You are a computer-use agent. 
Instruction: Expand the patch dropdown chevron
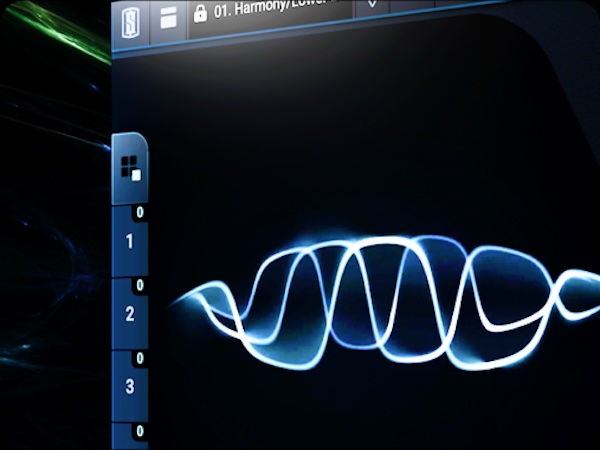click(x=372, y=5)
